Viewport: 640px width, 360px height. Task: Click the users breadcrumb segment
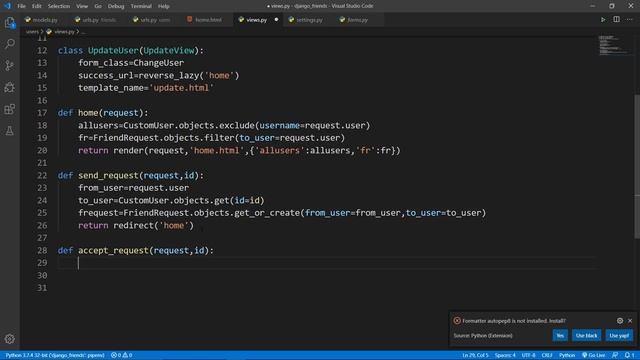(32, 31)
